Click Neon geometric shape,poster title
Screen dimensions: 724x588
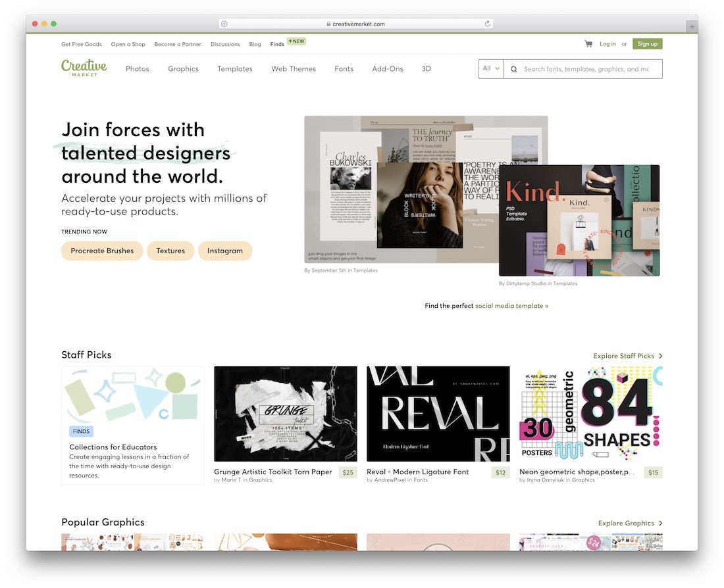point(577,472)
